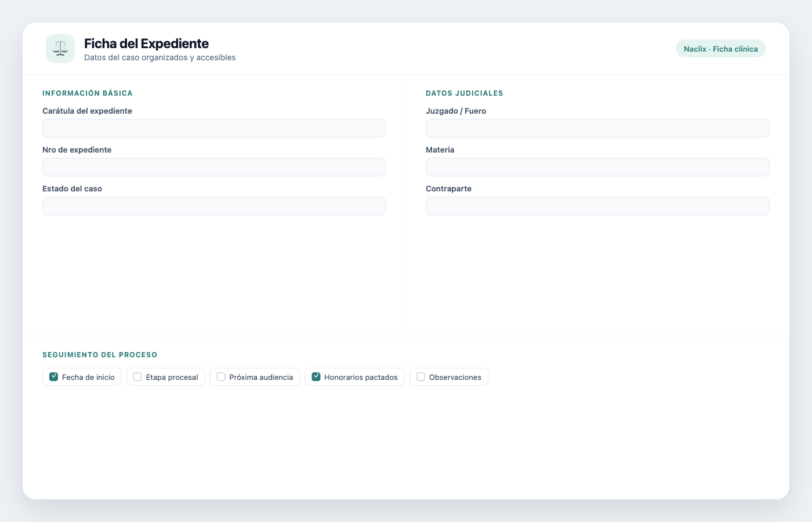Click the scales of justice icon
Screen dimensions: 812x522
click(x=60, y=49)
